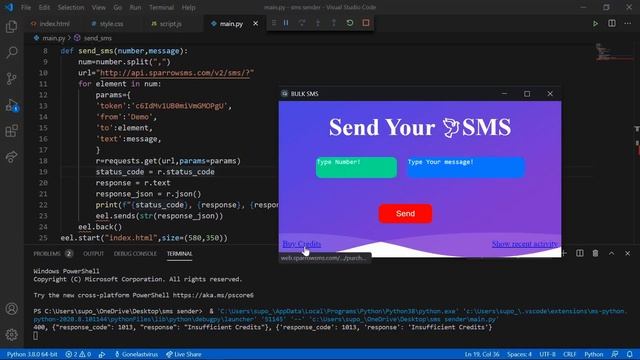Stop the debug session
This screenshot has height=360, width=640.
click(x=366, y=23)
